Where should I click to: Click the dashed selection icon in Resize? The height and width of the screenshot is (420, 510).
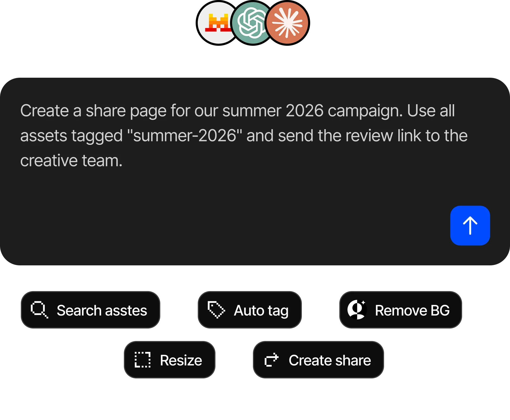[143, 360]
